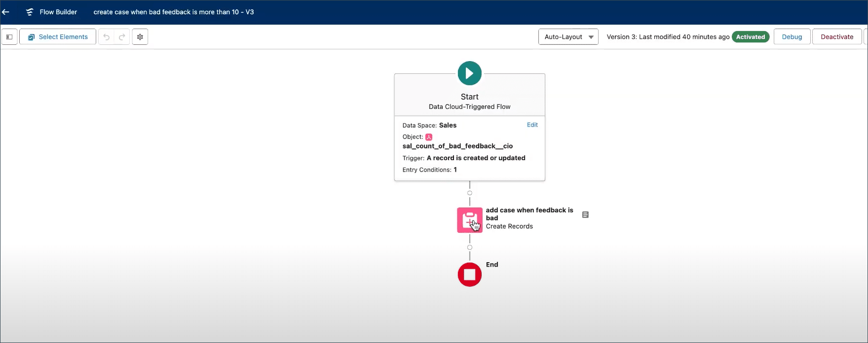The image size is (868, 343).
Task: Click Data Space 'Sales' value
Action: click(448, 125)
